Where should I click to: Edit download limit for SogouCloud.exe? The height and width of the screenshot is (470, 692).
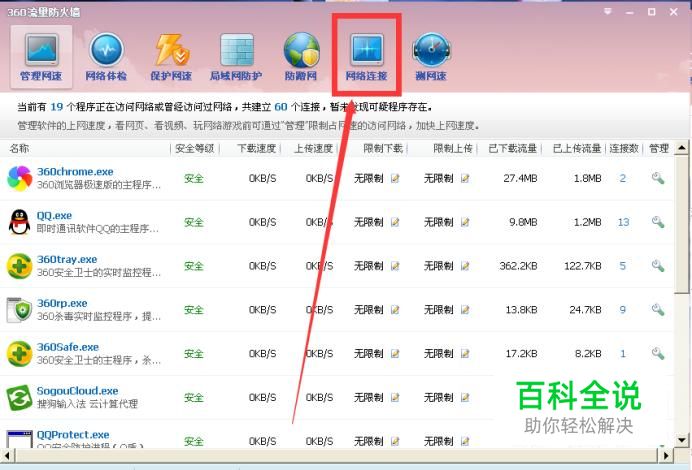(x=395, y=398)
